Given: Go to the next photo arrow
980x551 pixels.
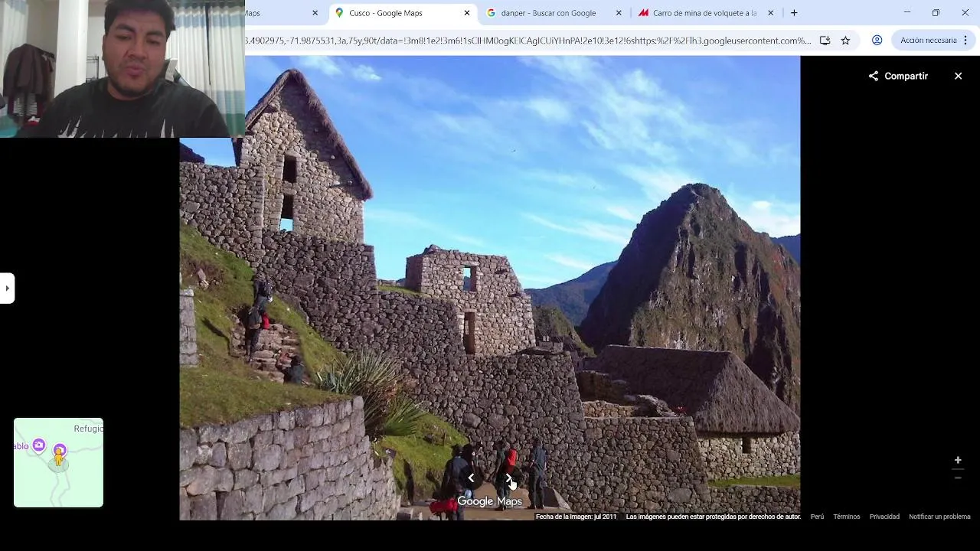Looking at the screenshot, I should (x=509, y=478).
